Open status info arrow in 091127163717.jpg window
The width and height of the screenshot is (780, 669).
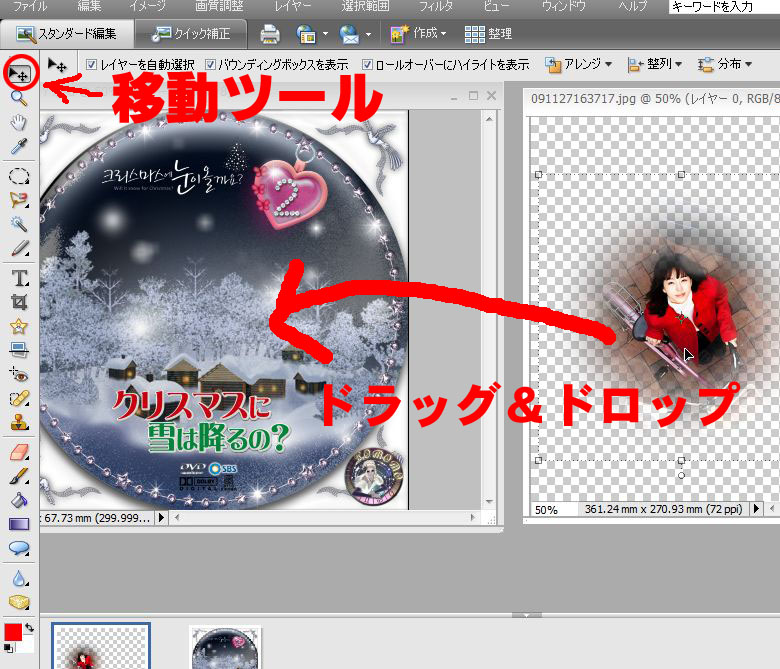point(756,509)
